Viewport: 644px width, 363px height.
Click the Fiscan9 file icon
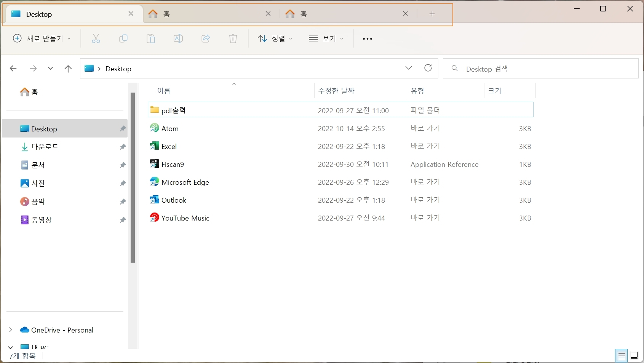coord(154,163)
